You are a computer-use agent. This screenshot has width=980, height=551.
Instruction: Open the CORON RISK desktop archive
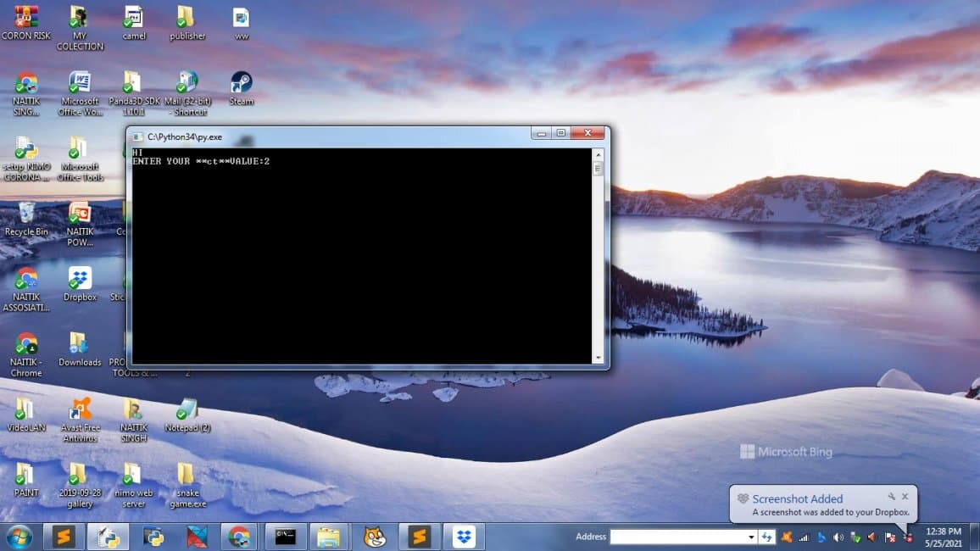click(x=25, y=23)
